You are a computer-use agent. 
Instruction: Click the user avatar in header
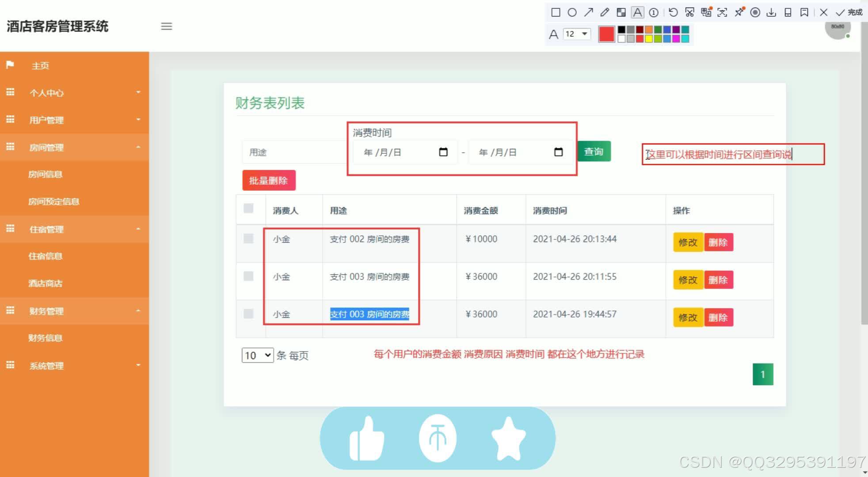tap(838, 28)
